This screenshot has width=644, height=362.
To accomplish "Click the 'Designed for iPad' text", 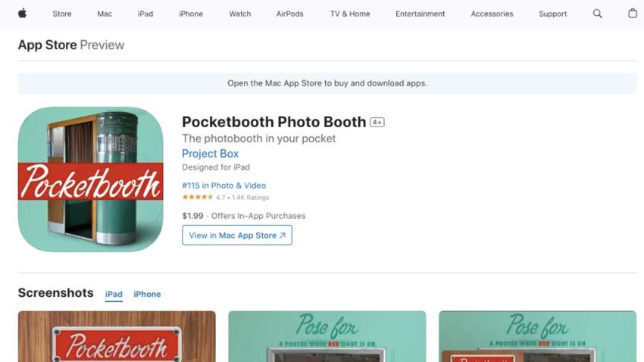I will click(x=216, y=167).
